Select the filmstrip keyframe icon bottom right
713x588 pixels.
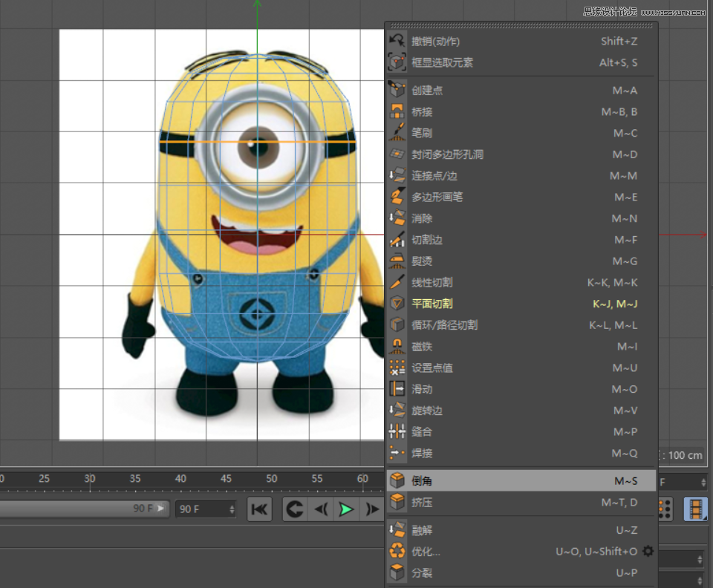tap(697, 509)
